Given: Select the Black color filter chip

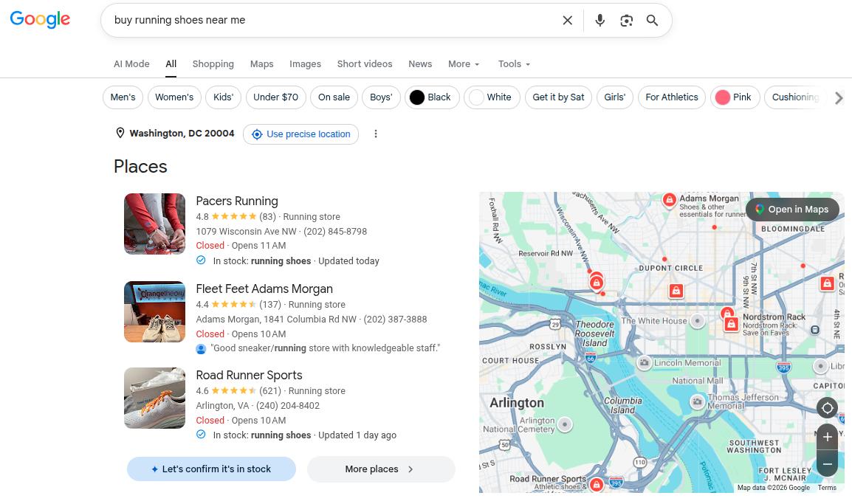Looking at the screenshot, I should coord(431,97).
